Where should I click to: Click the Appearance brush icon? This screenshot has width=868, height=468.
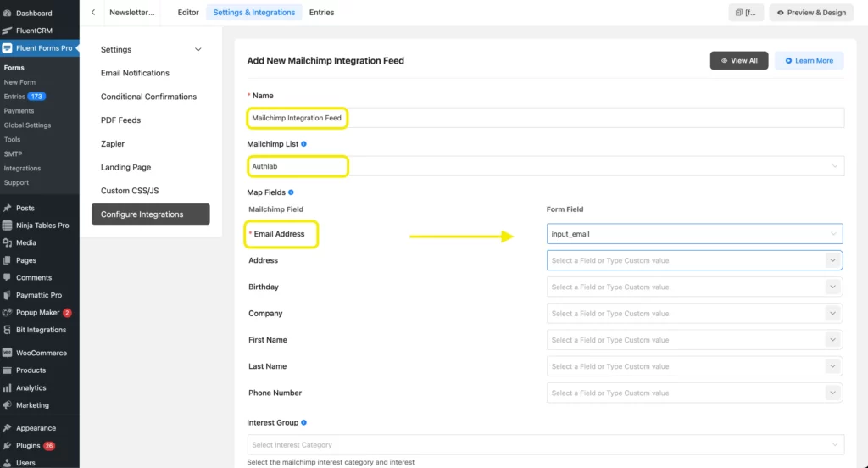tap(7, 428)
